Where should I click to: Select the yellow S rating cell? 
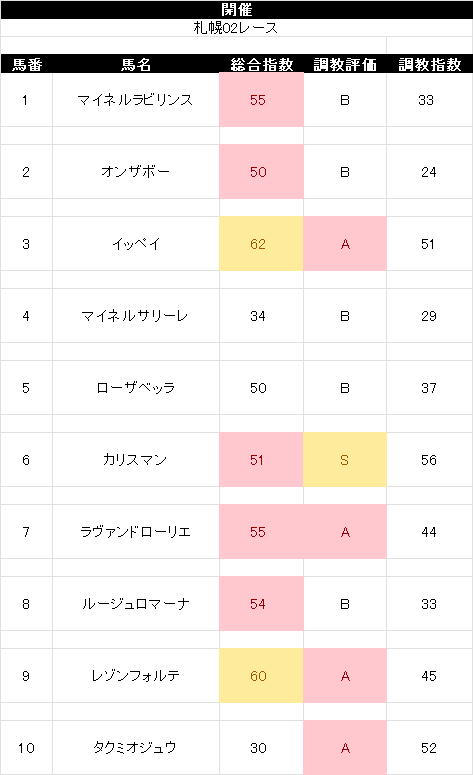pos(345,460)
